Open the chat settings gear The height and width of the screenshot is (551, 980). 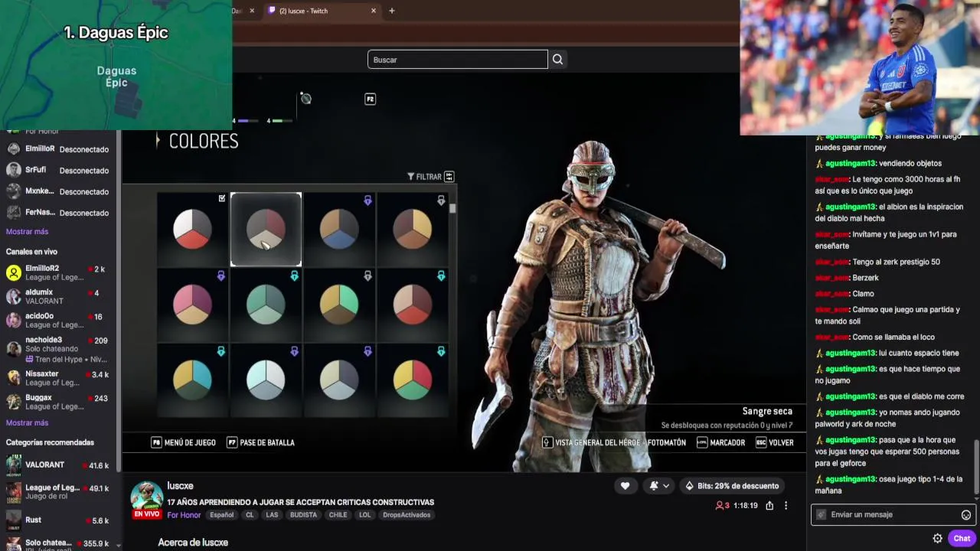click(x=937, y=538)
